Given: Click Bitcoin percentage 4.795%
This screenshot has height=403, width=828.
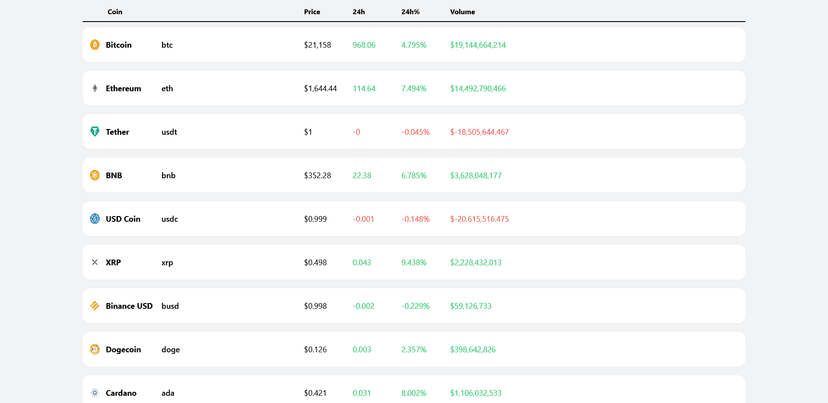Looking at the screenshot, I should click(414, 45).
